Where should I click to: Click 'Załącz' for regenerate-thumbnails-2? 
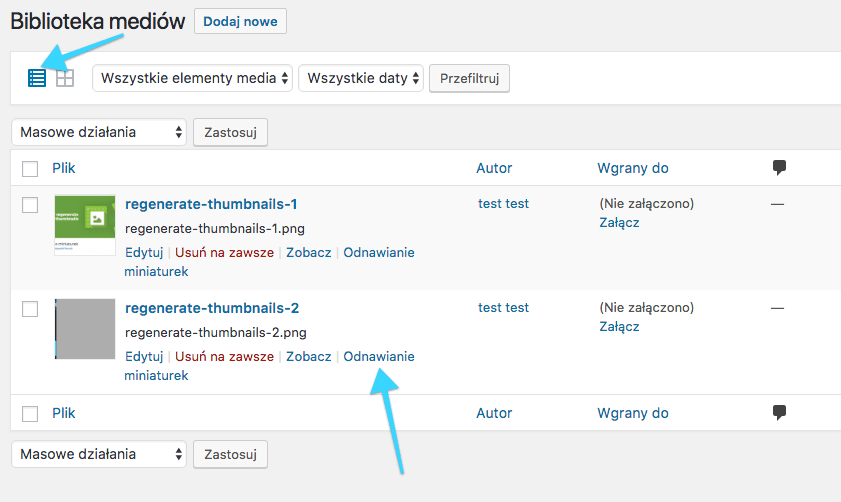[619, 327]
